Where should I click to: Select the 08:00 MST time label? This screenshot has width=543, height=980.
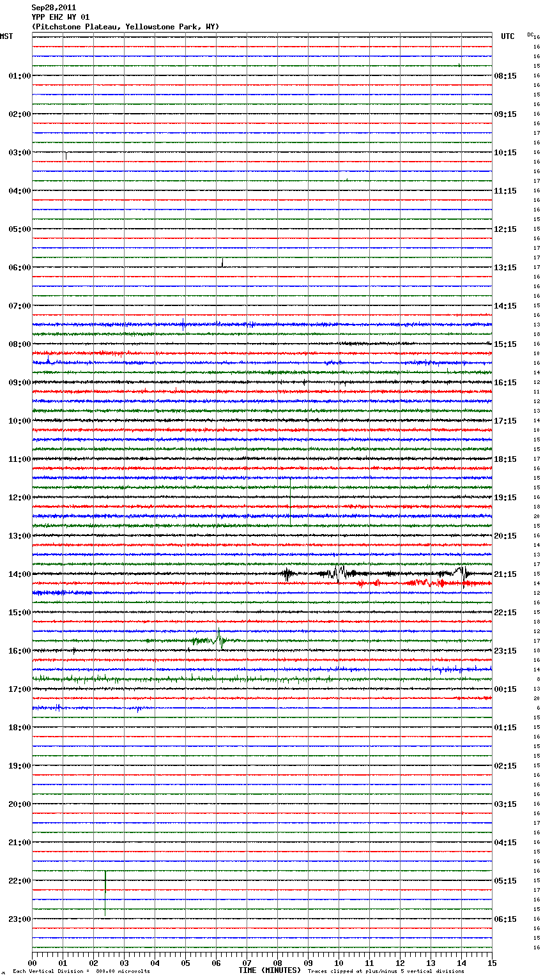pos(19,344)
